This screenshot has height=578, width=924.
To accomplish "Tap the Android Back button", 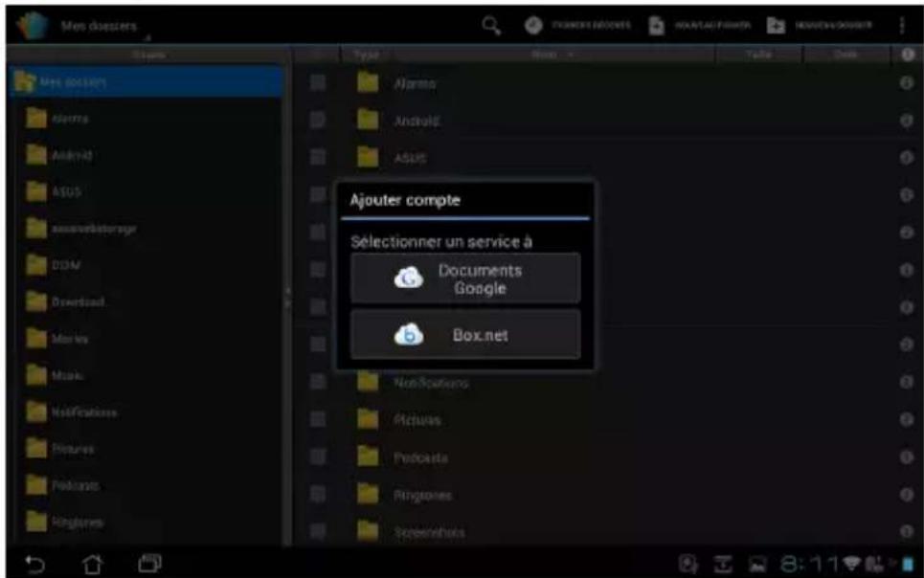I will click(34, 565).
